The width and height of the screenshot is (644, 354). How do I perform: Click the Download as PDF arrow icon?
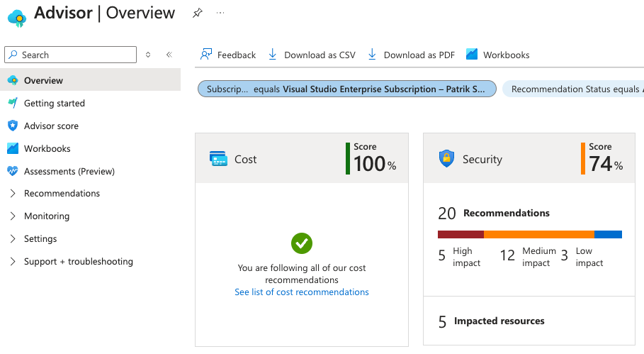pyautogui.click(x=372, y=55)
